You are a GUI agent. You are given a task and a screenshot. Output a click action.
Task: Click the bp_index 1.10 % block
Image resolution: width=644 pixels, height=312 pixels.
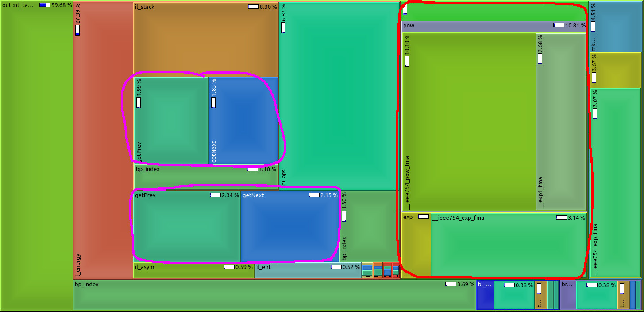coord(206,177)
